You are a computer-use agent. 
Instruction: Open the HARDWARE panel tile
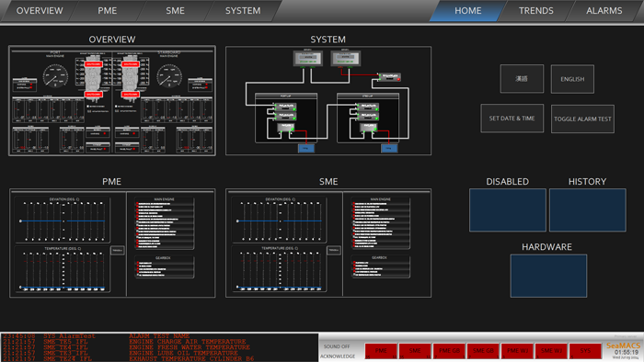[x=548, y=276]
